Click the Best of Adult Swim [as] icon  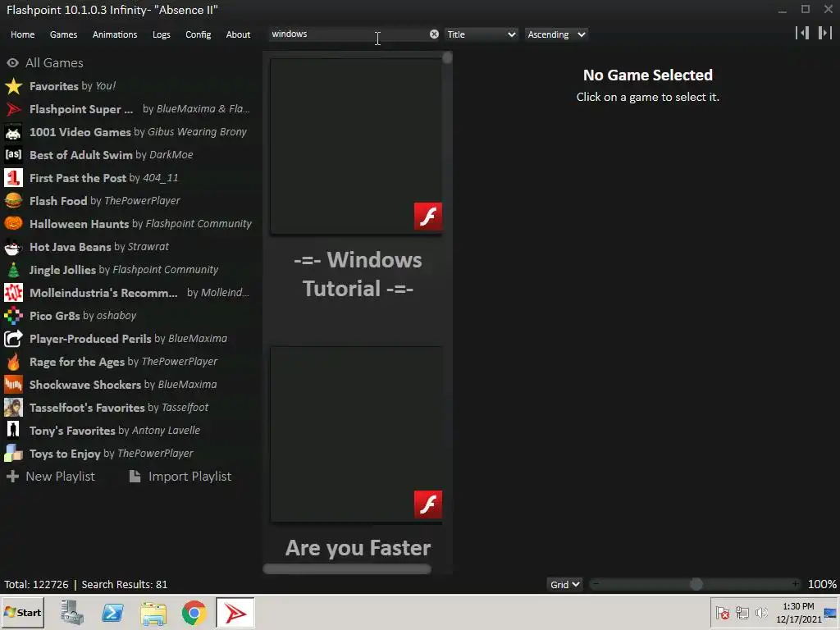(13, 155)
